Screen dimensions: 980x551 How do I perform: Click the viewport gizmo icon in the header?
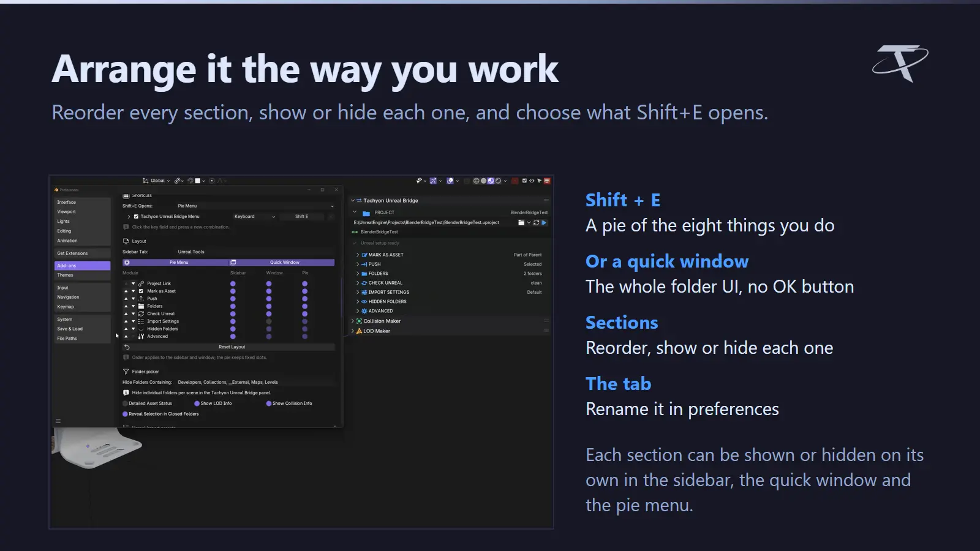[x=434, y=181]
